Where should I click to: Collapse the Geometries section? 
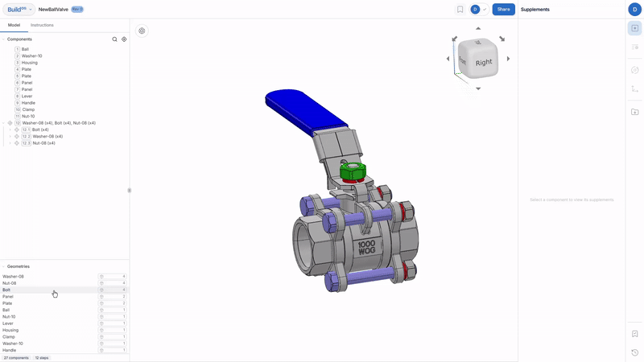[x=3, y=266]
